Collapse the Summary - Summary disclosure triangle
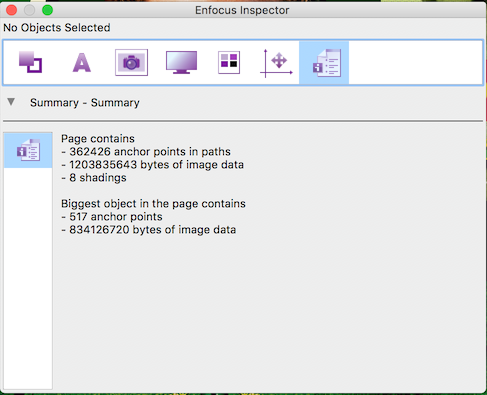Screen dimensions: 487x395 tap(11, 102)
